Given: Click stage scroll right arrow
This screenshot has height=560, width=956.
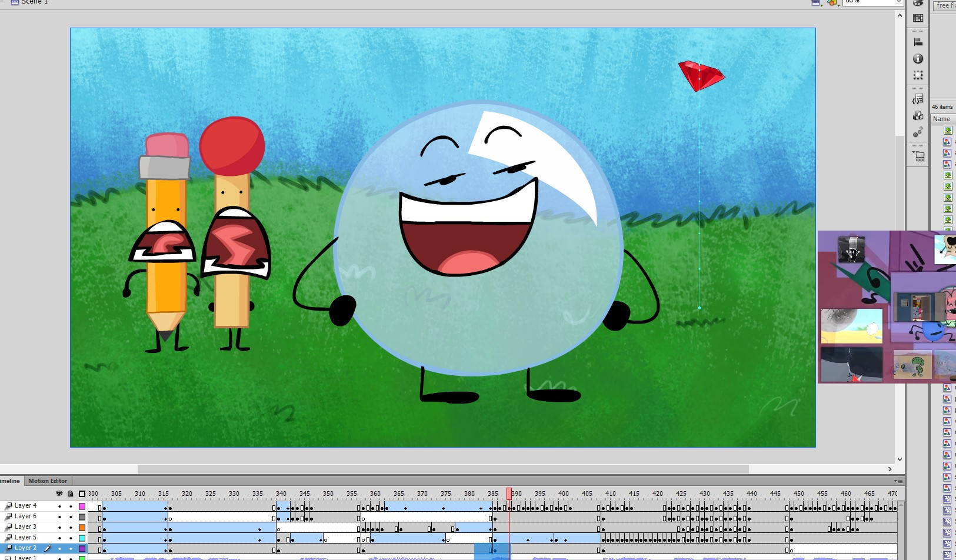Looking at the screenshot, I should (890, 469).
